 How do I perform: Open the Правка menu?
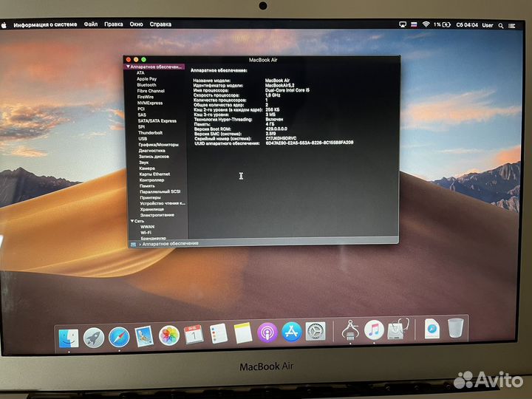[113, 24]
